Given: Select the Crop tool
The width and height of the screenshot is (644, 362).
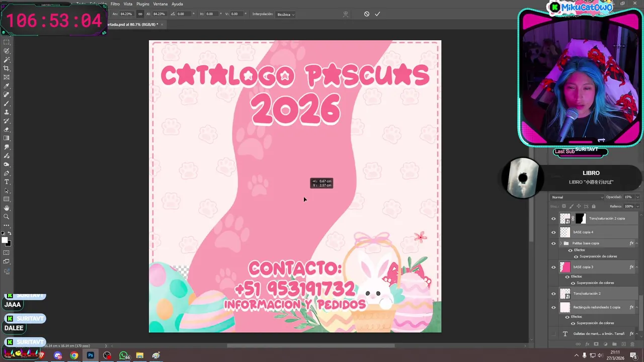Looking at the screenshot, I should 7,68.
